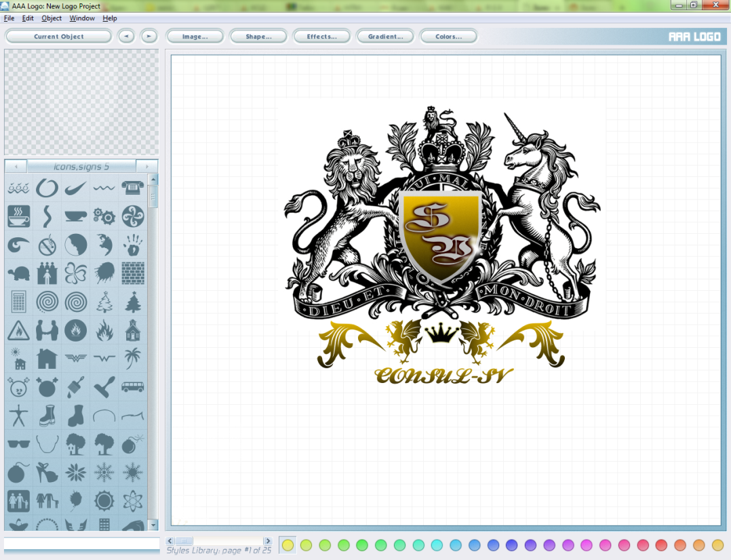Click icon list scrollbar up arrow

[x=153, y=180]
